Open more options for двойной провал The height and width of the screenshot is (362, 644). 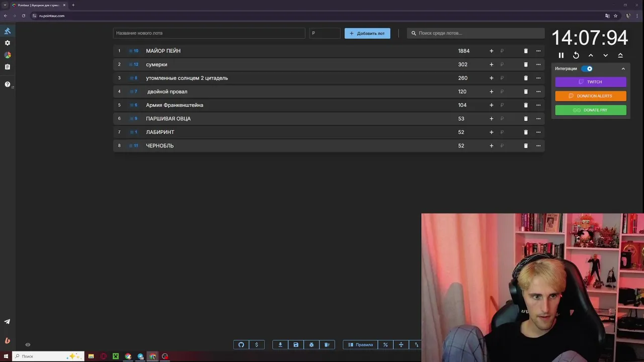[538, 92]
